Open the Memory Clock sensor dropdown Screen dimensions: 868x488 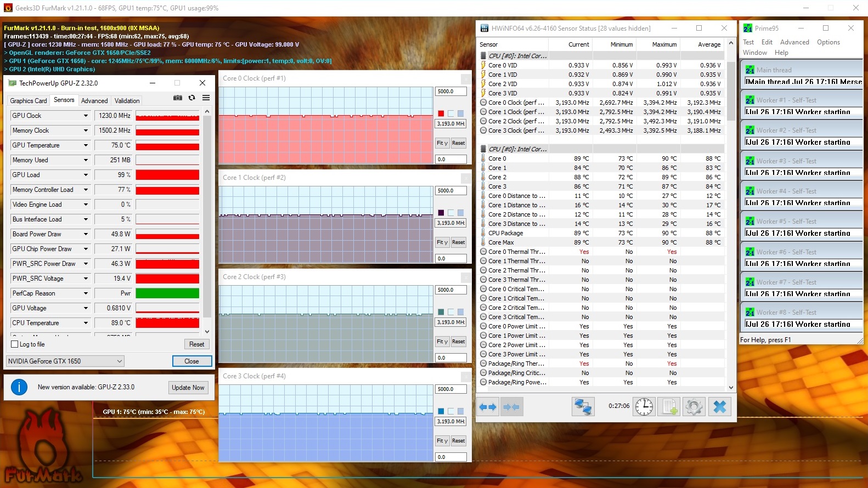point(86,130)
